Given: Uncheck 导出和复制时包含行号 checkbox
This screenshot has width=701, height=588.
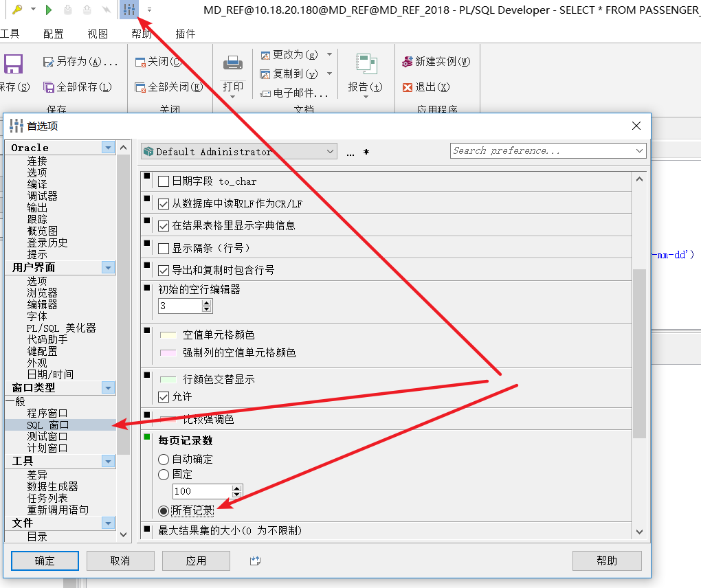Looking at the screenshot, I should tap(164, 271).
